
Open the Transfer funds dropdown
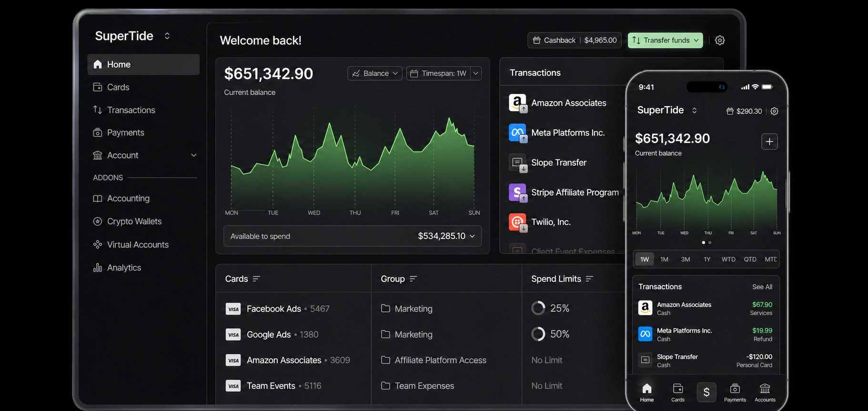pyautogui.click(x=665, y=40)
